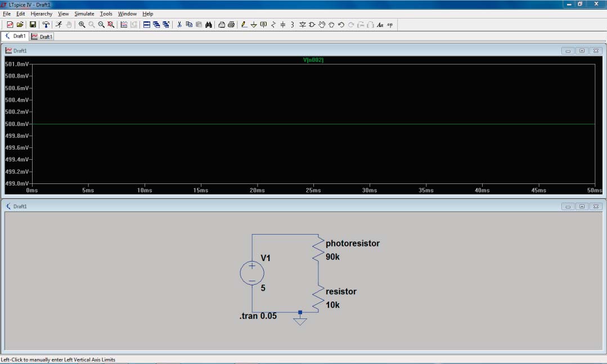
Task: Zoom in using the magnifier plus icon
Action: [x=82, y=25]
